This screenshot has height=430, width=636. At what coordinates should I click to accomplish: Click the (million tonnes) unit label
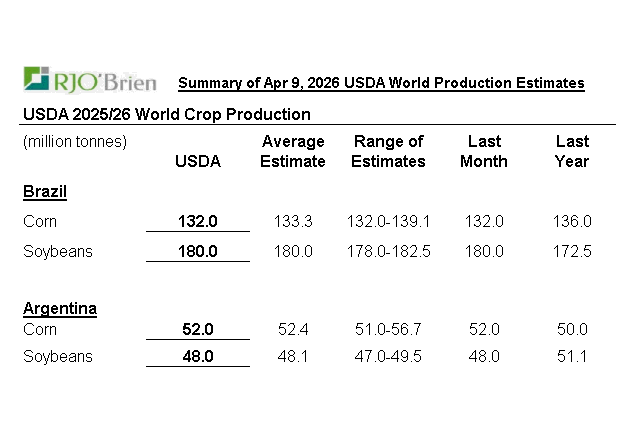click(75, 142)
